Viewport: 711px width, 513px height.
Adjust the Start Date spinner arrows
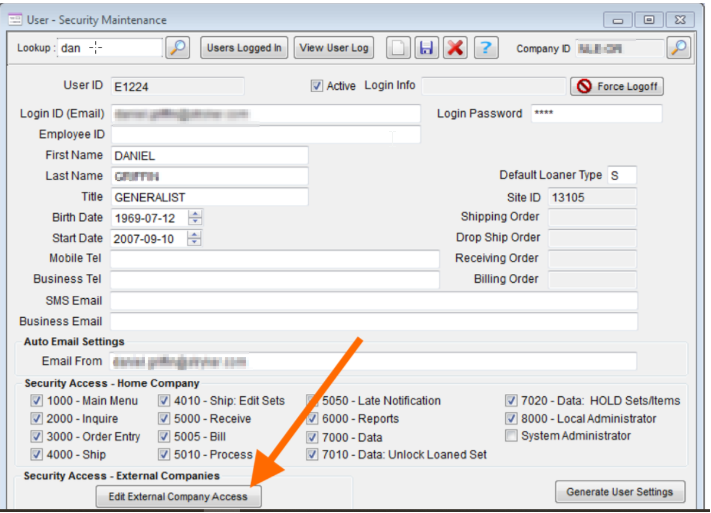point(195,238)
